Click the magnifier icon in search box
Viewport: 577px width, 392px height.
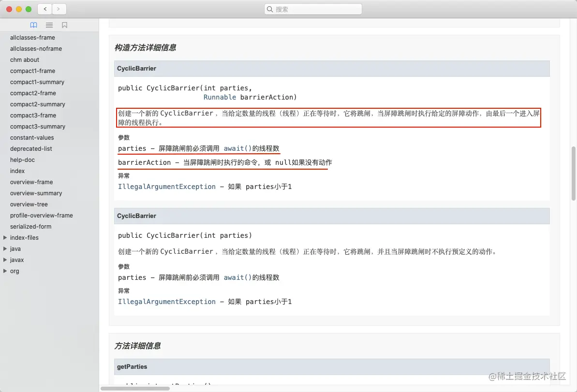tap(270, 9)
